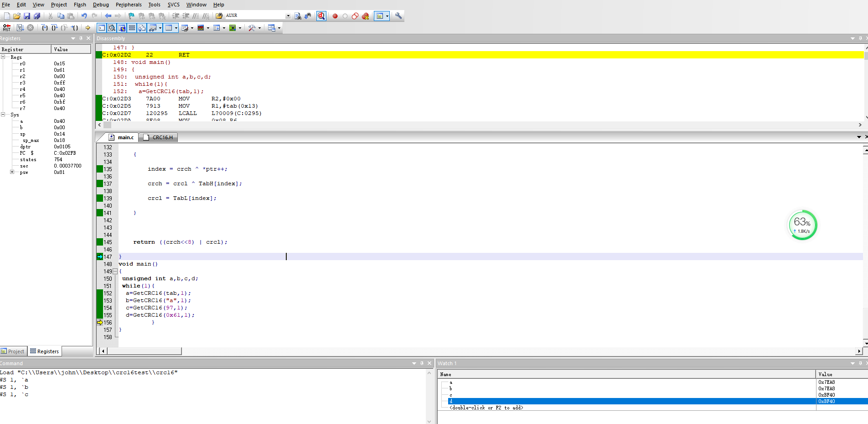The width and height of the screenshot is (868, 424).
Task: Click the Run (go) debug icon
Action: [20, 28]
